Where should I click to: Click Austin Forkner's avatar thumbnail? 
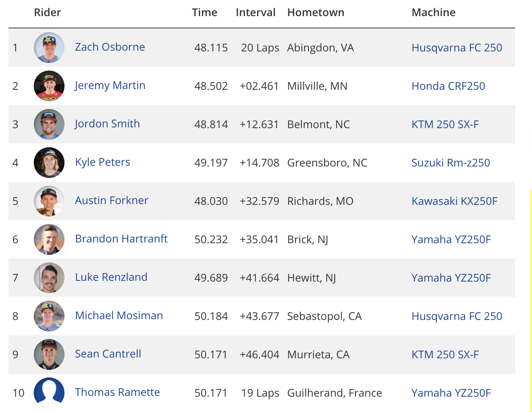tap(49, 201)
